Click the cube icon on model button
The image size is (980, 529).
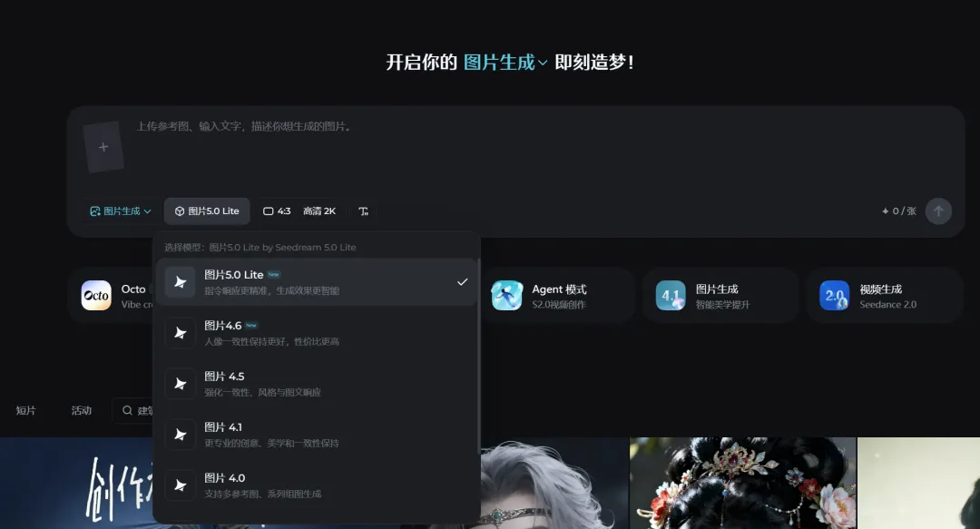point(180,211)
